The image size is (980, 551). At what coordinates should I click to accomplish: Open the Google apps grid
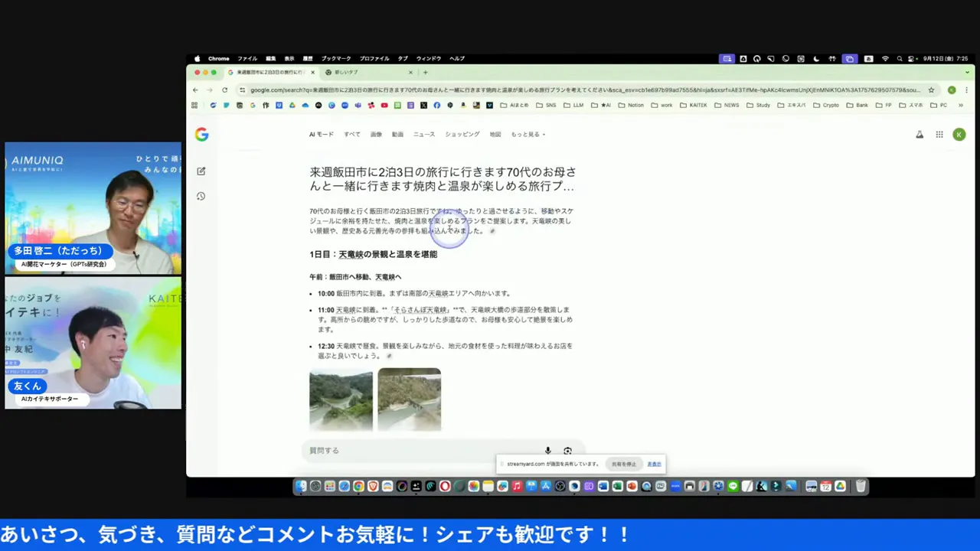click(939, 135)
